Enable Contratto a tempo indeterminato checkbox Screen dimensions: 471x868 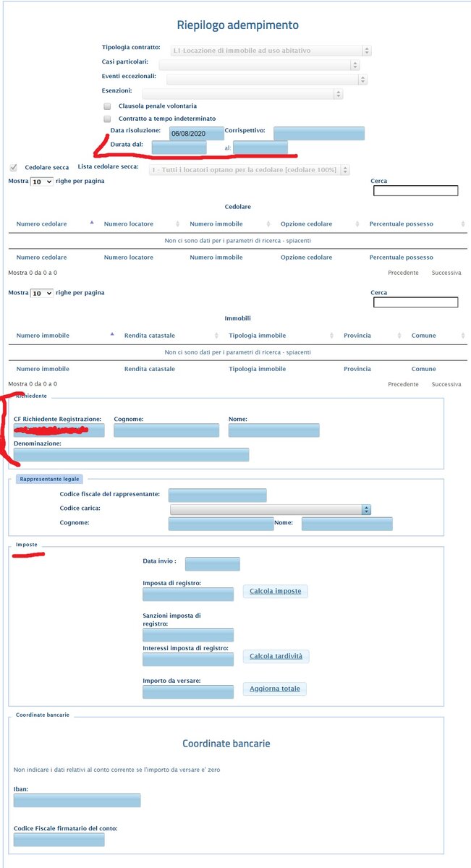click(107, 119)
